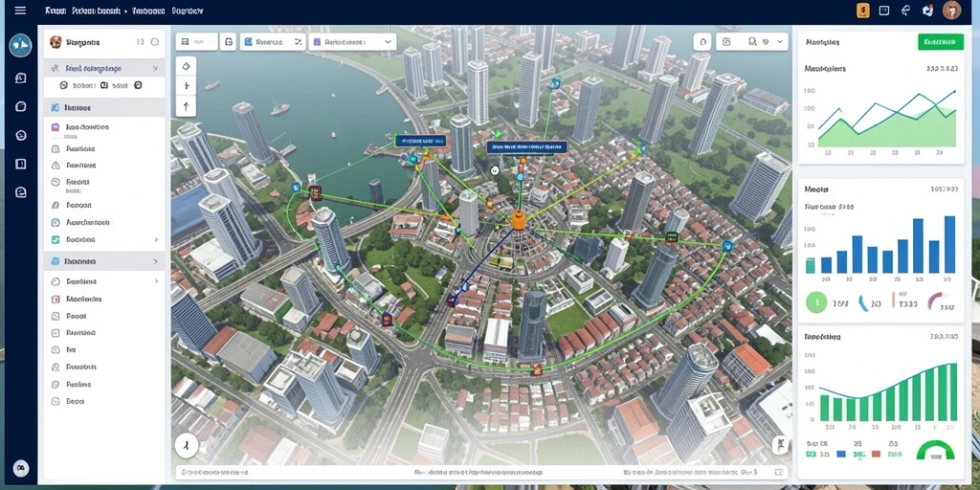Open the settings gear beside the avatar
The image size is (980, 490).
[x=927, y=10]
